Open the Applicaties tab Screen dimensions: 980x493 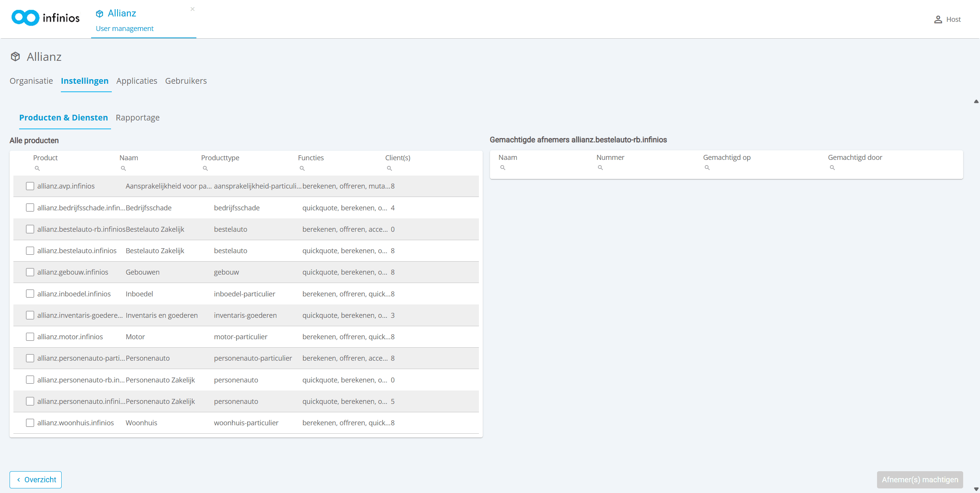pos(137,81)
